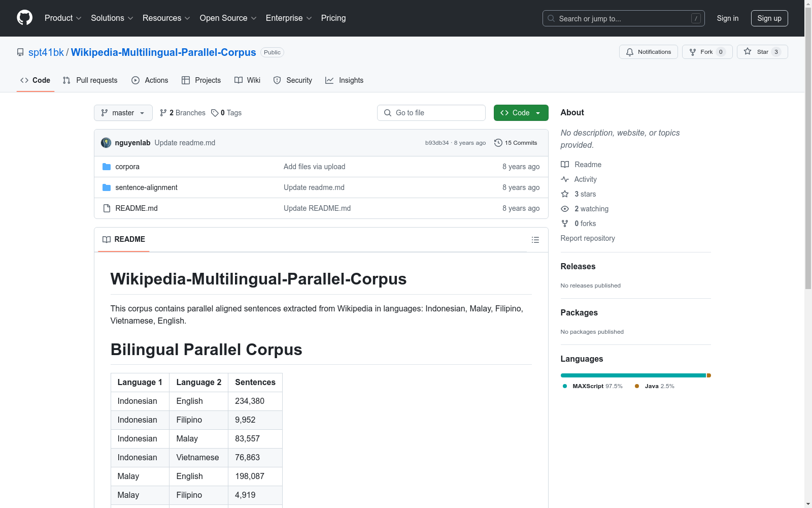Screen dimensions: 812x508
Task: Click the Activity pulse icon
Action: (565, 179)
